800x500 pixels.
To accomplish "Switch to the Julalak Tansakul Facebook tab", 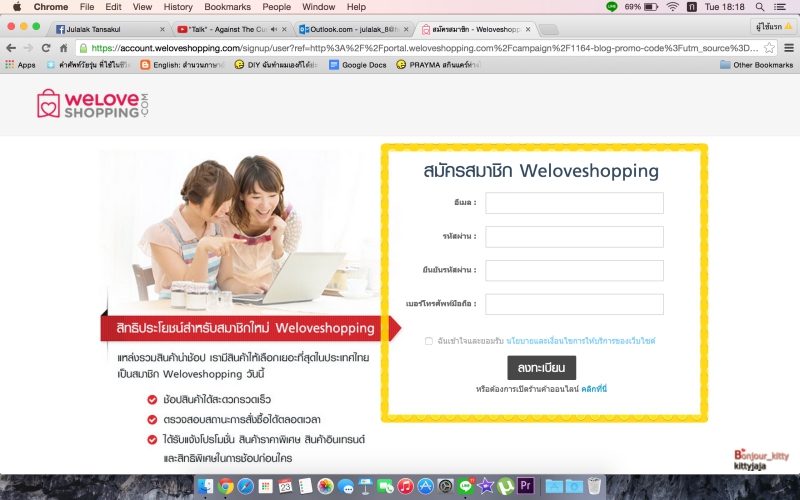I will [x=110, y=29].
